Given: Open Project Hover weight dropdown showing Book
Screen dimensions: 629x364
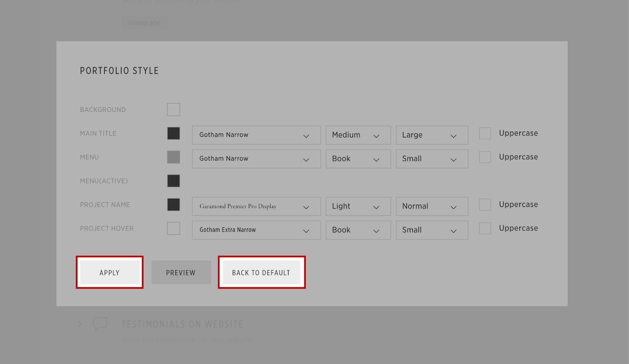Looking at the screenshot, I should tap(358, 230).
